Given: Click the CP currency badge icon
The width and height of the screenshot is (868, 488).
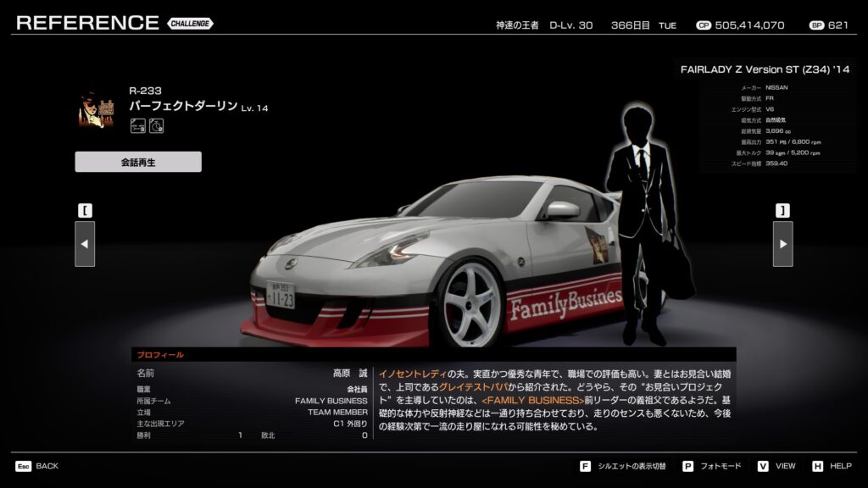Looking at the screenshot, I should 703,25.
